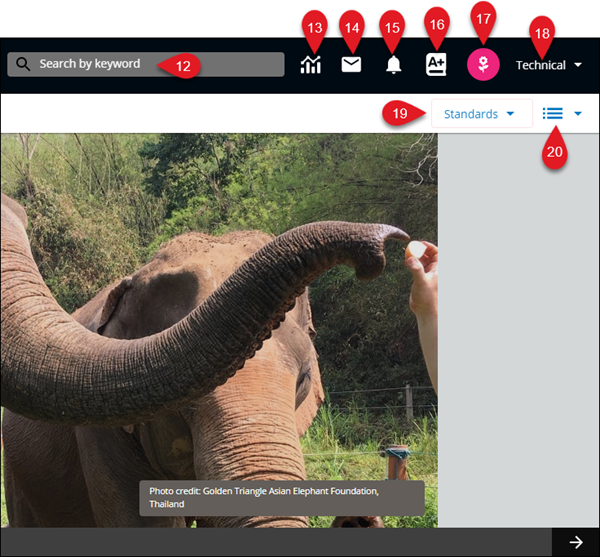
Task: Expand the arrow next to the list icon
Action: tap(578, 114)
